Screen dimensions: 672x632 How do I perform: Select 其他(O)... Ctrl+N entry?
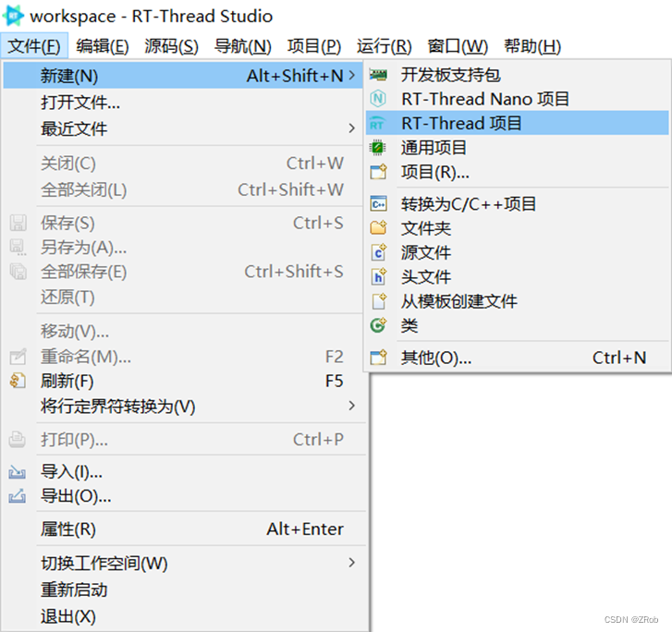(518, 358)
